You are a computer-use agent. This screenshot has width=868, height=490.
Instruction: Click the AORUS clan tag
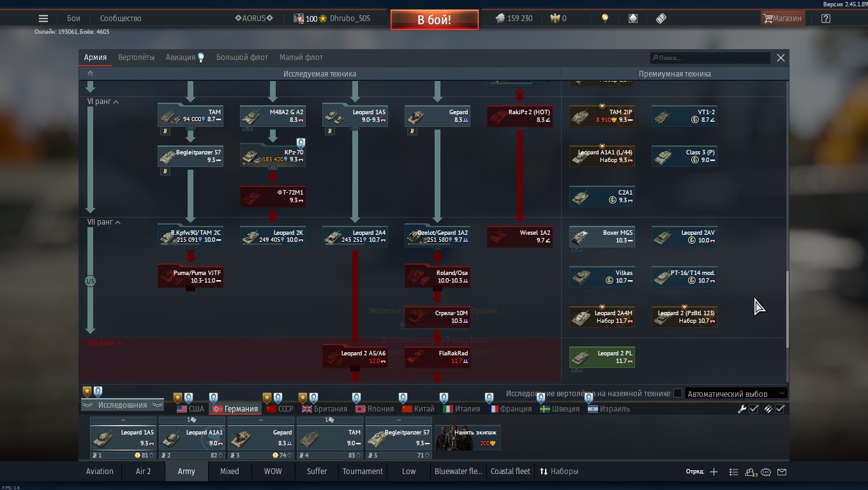(x=254, y=19)
